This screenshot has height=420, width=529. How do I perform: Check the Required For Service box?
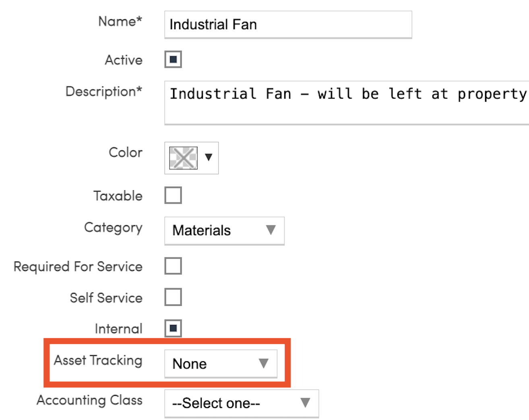pyautogui.click(x=173, y=266)
